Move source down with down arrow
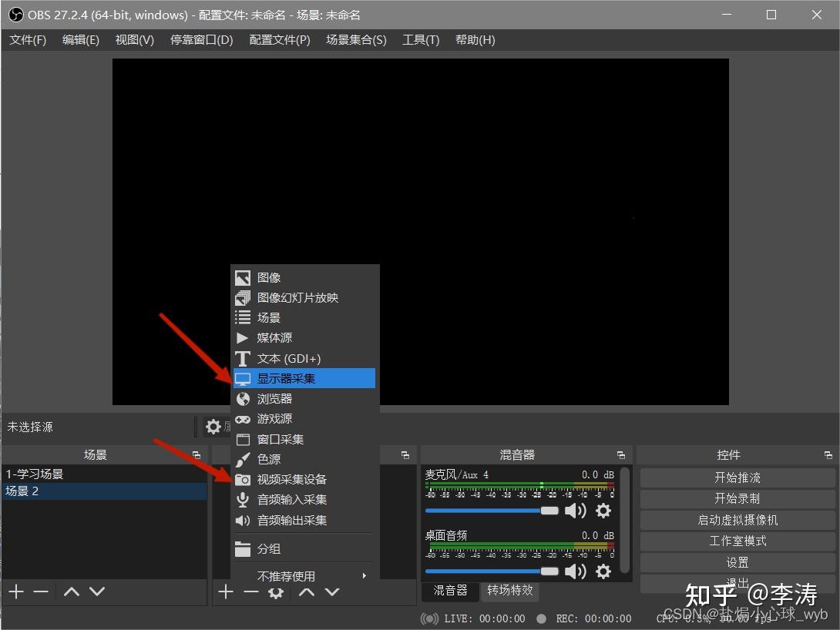840x630 pixels. tap(332, 591)
